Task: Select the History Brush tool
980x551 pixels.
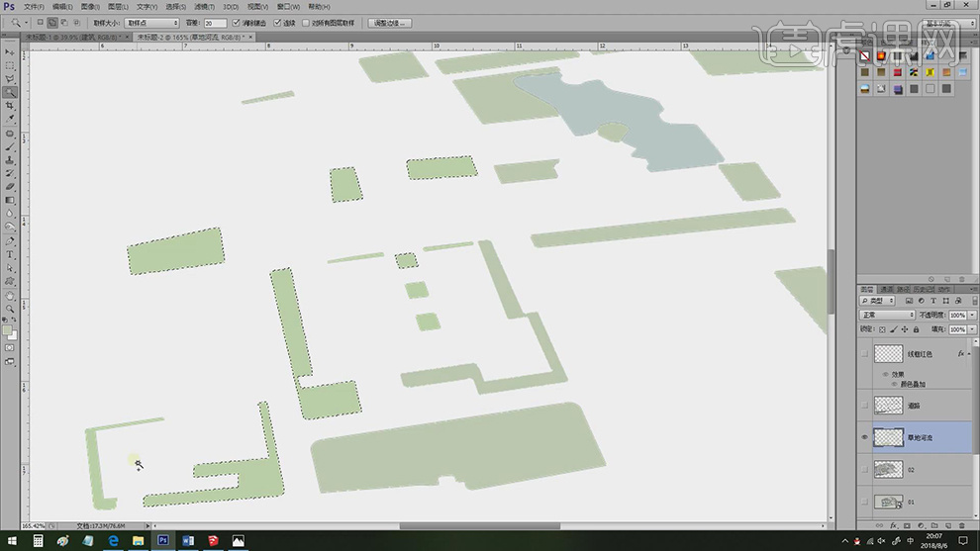Action: pyautogui.click(x=9, y=173)
